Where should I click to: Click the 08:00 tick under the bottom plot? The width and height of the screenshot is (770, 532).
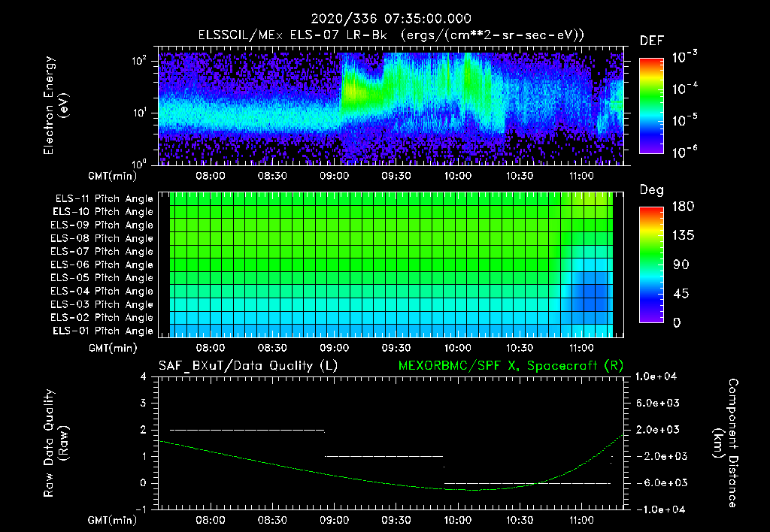[x=211, y=520]
